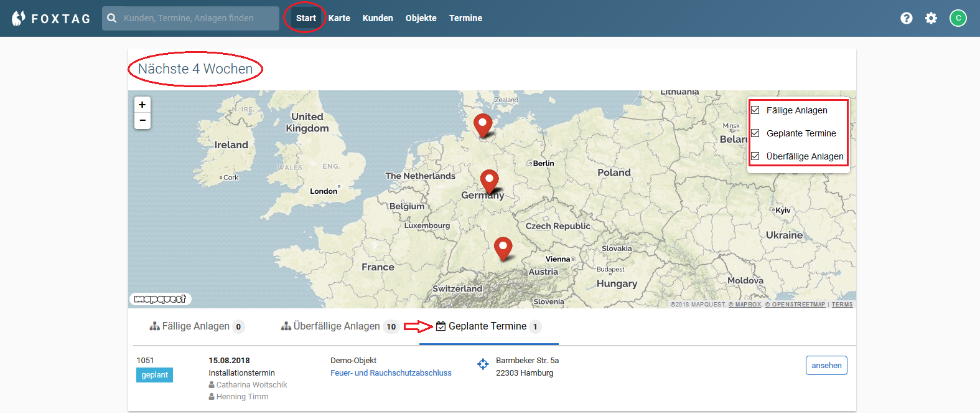Select the map pin in southern Germany

pyautogui.click(x=503, y=249)
